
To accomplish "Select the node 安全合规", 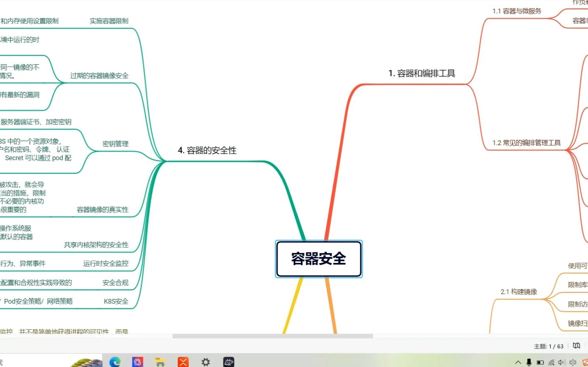I will pos(115,283).
